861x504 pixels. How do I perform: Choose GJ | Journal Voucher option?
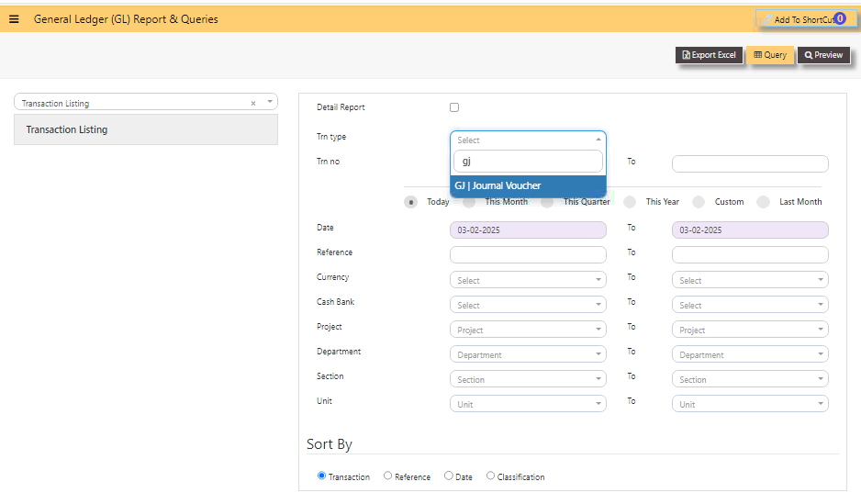[528, 185]
